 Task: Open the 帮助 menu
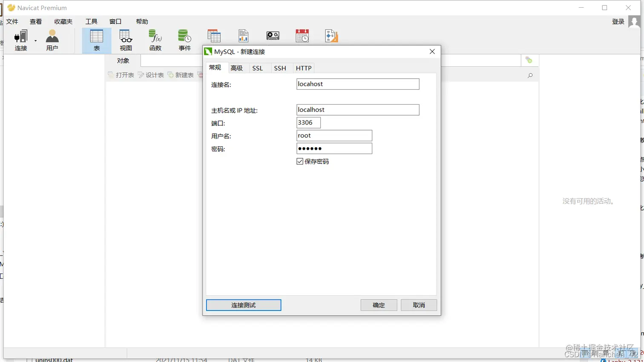142,22
